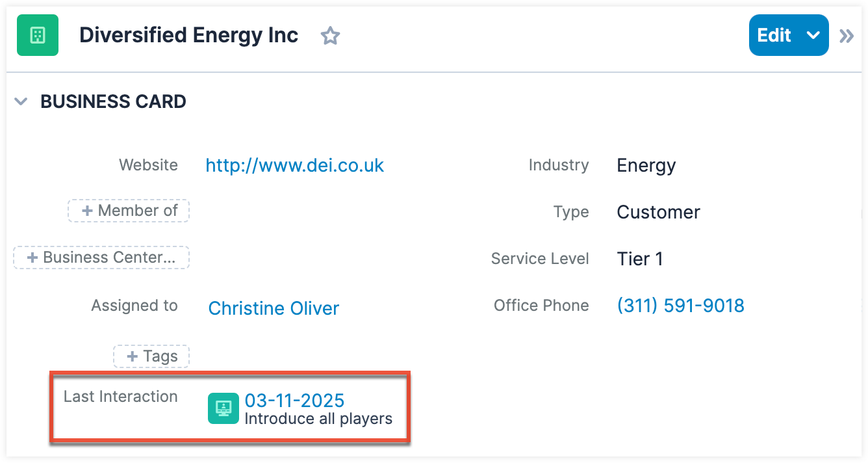Click the Industry field value Energy
868x463 pixels.
tap(646, 166)
